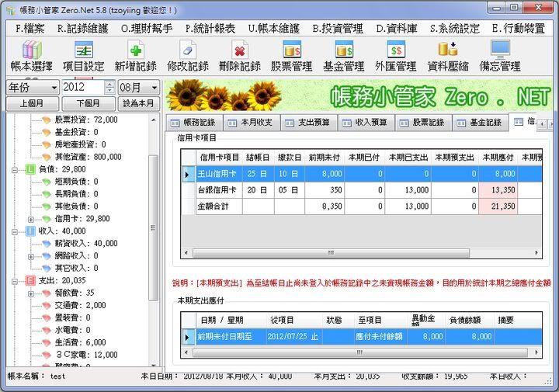559x392 pixels.
Task: Open the 08月 month dropdown
Action: click(x=138, y=87)
